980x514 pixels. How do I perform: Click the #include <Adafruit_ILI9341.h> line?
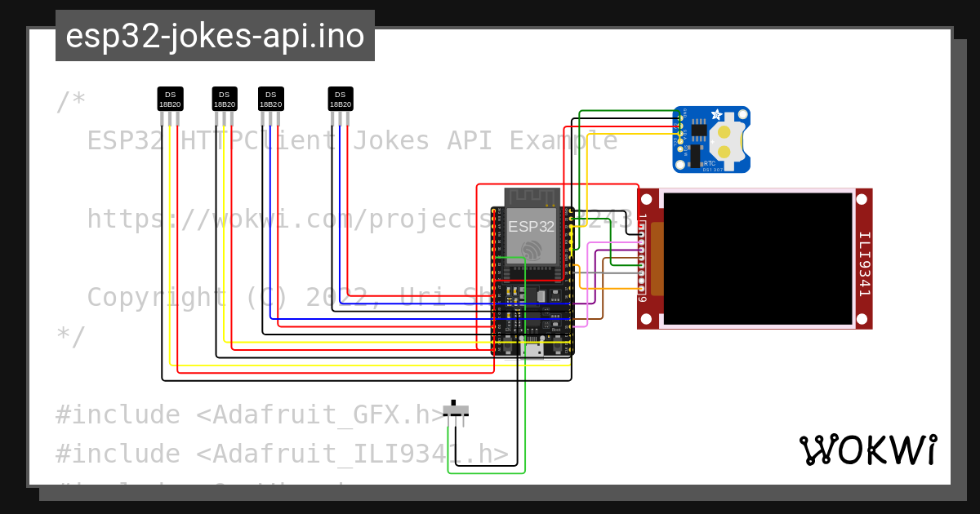pyautogui.click(x=282, y=454)
